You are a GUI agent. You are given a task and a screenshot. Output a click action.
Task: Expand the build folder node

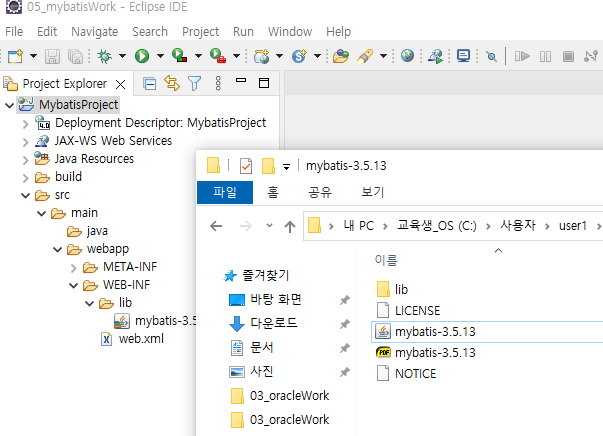(x=25, y=178)
